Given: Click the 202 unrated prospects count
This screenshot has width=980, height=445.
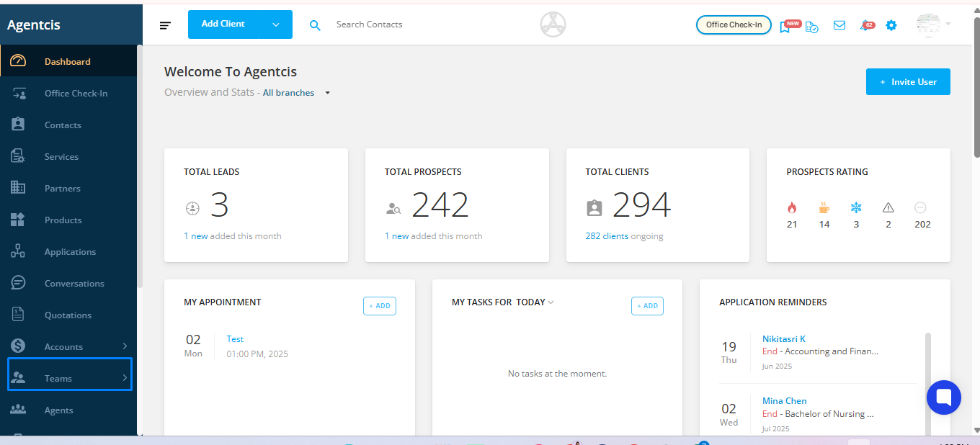Looking at the screenshot, I should (x=922, y=225).
